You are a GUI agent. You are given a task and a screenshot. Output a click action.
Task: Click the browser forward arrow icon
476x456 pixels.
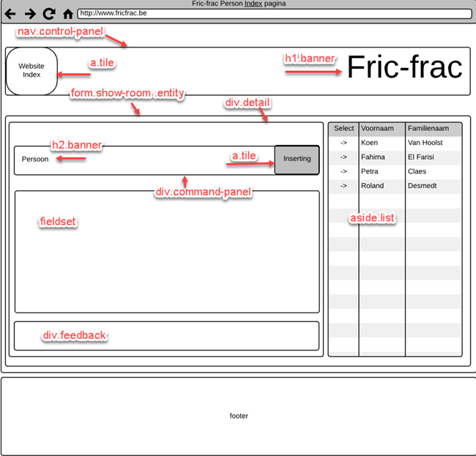30,14
